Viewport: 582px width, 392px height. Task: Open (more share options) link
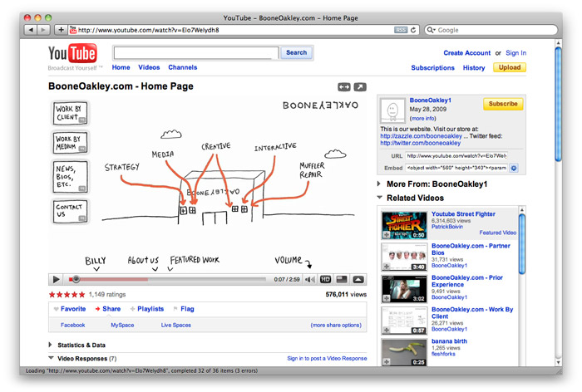click(336, 325)
